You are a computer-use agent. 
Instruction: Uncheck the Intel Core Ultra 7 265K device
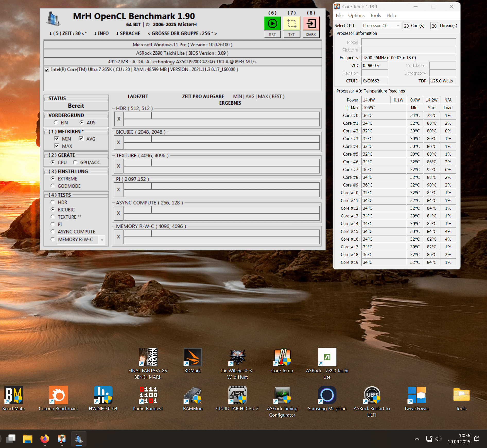[47, 70]
